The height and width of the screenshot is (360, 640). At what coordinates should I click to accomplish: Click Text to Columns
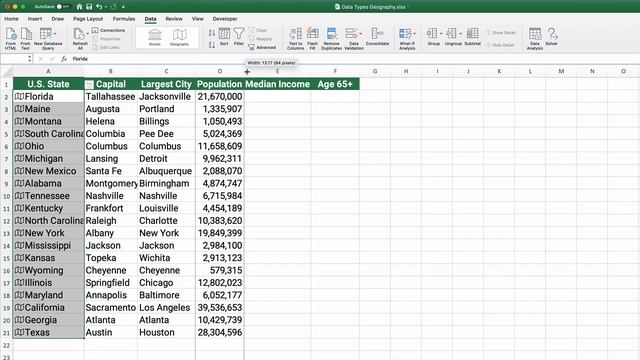coord(295,38)
